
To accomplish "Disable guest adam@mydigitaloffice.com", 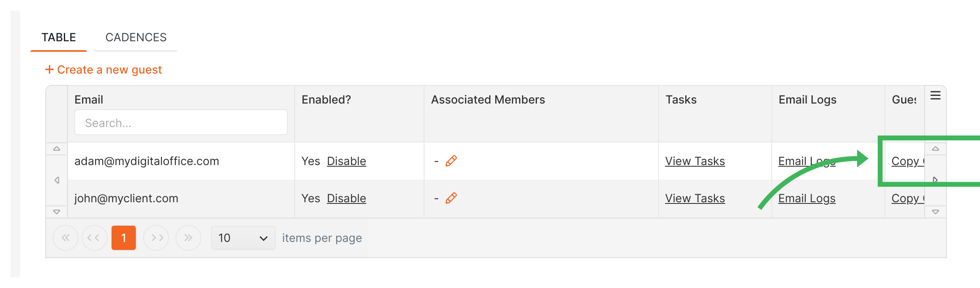I will tap(346, 161).
